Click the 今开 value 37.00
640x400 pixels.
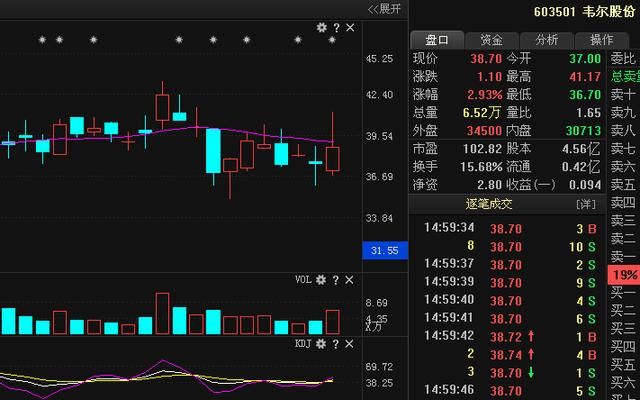coord(585,58)
